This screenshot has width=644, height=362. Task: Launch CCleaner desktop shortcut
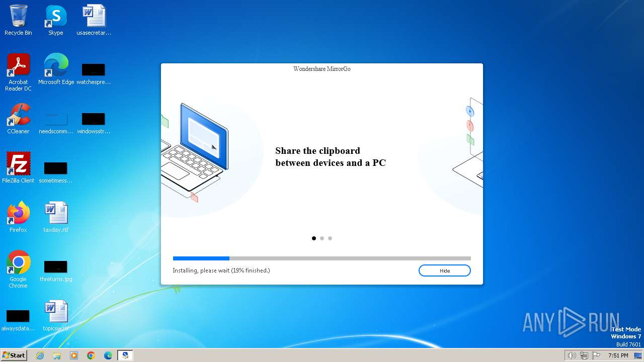pyautogui.click(x=18, y=119)
